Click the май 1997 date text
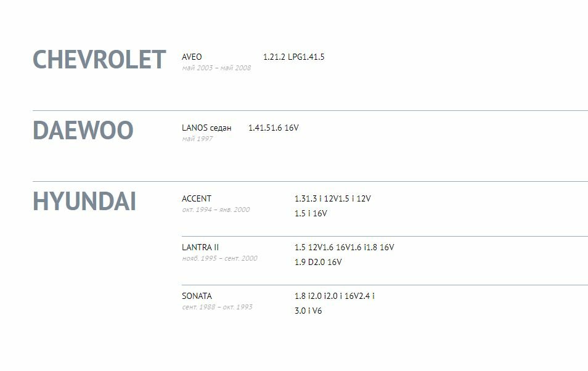This screenshot has width=588, height=371. [197, 139]
